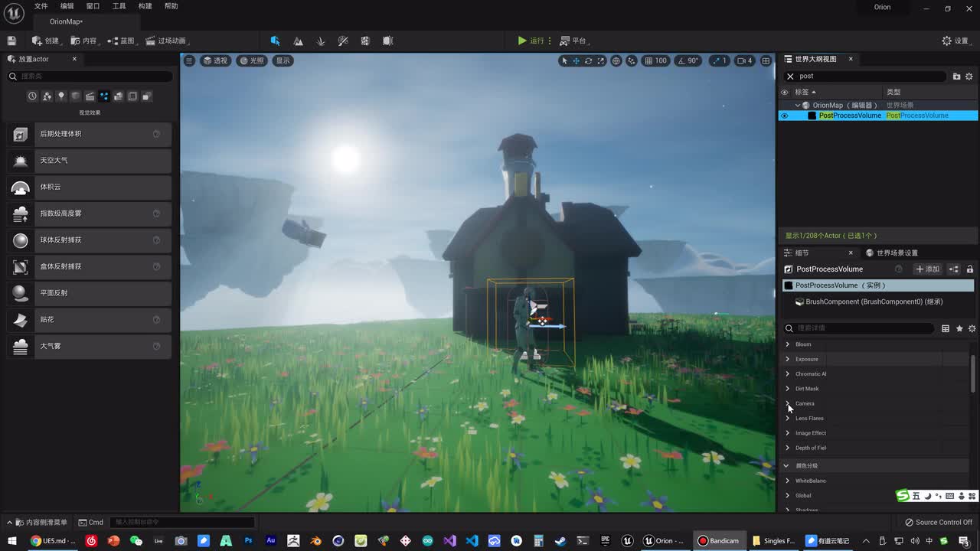
Task: Click the 添加 component button
Action: click(x=927, y=269)
